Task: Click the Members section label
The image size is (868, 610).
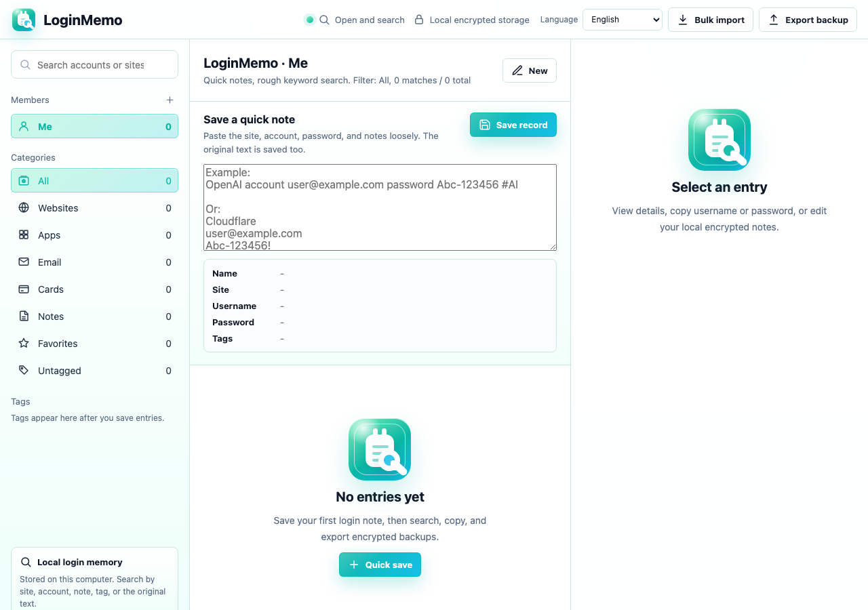Action: pos(30,100)
